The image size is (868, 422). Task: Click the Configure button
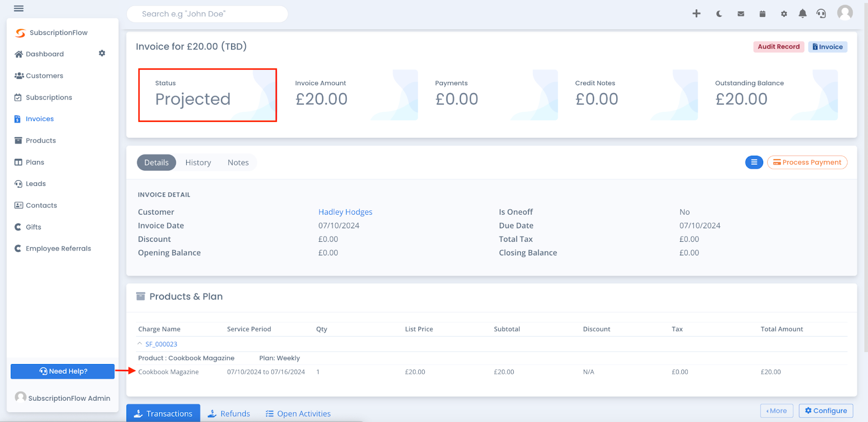[826, 411]
